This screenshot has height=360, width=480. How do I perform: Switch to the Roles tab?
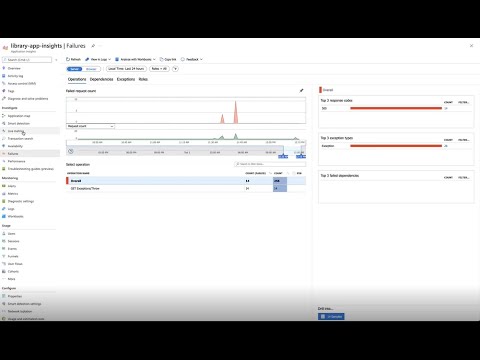point(143,79)
